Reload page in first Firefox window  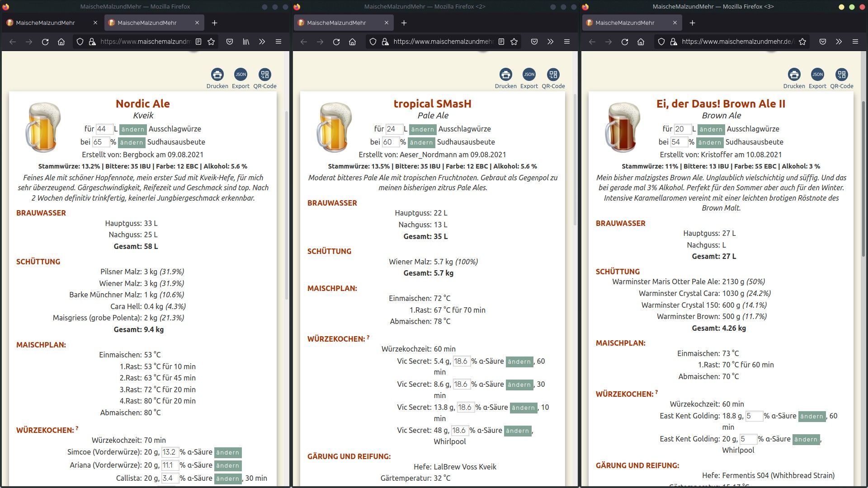click(45, 42)
